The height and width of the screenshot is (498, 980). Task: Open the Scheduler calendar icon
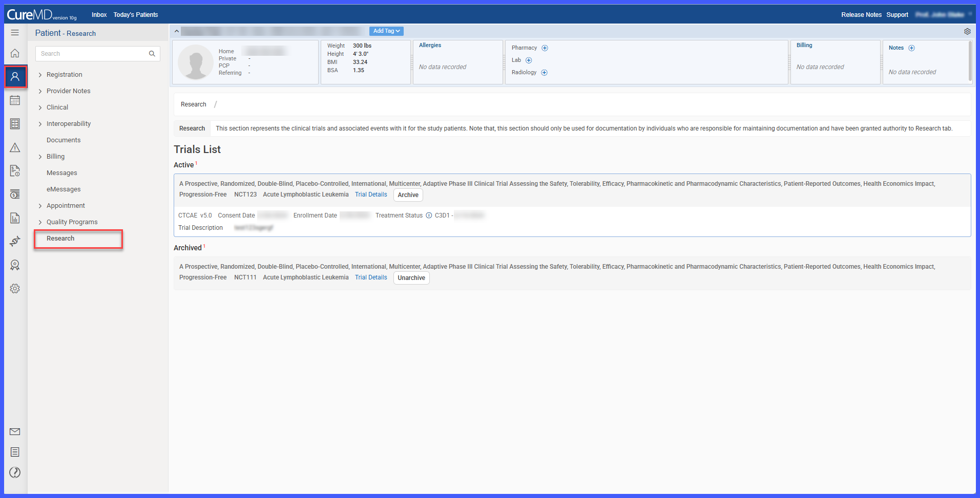point(15,100)
